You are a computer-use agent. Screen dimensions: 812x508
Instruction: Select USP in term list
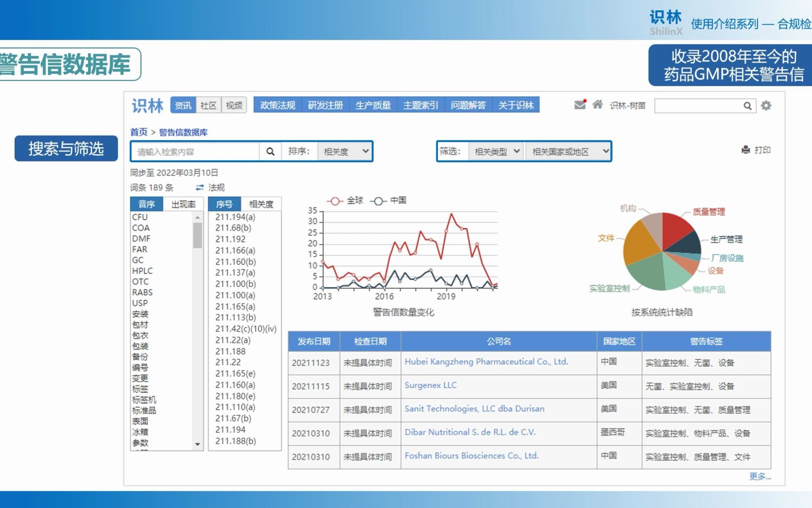click(x=140, y=303)
